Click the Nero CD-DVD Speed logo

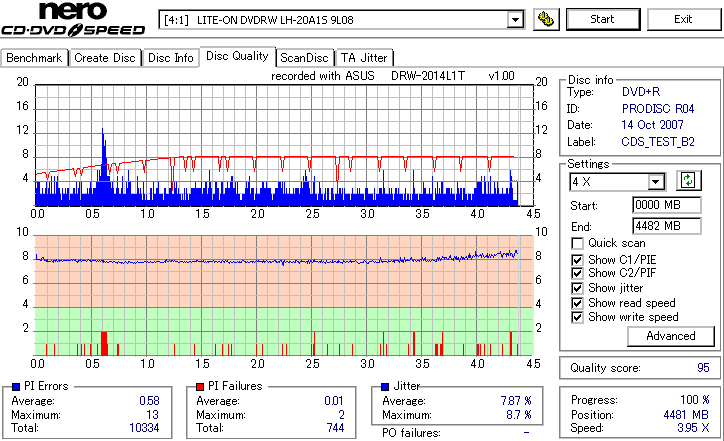click(x=73, y=19)
